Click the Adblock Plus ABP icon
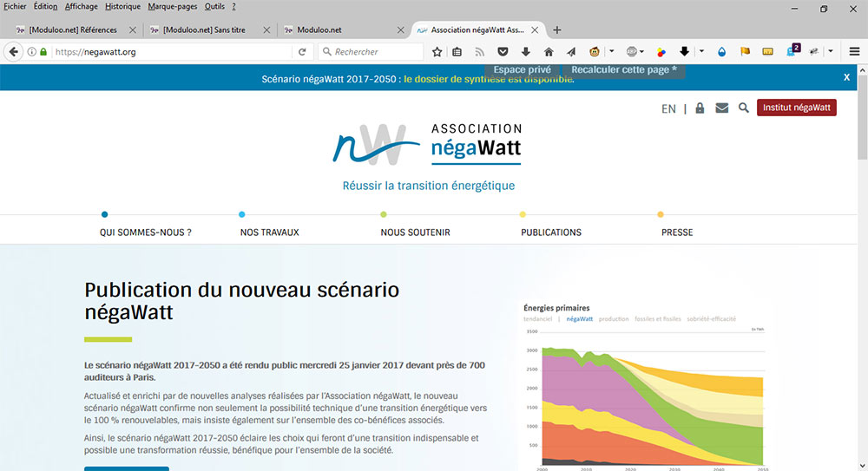The image size is (868, 471). point(632,51)
